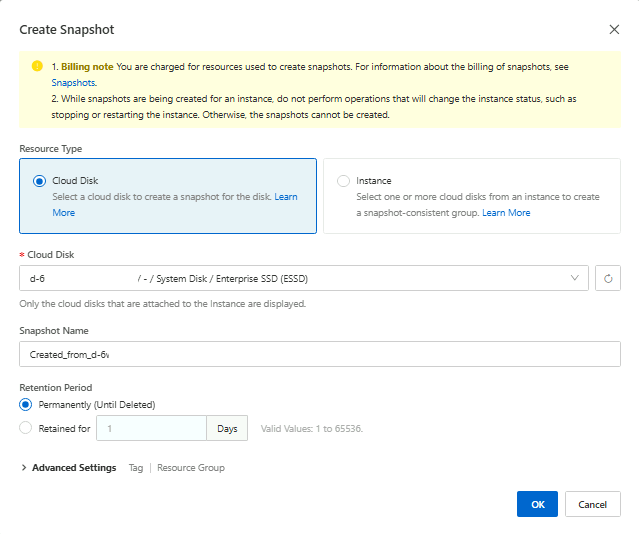
Task: Click the retention days number field
Action: tap(151, 428)
